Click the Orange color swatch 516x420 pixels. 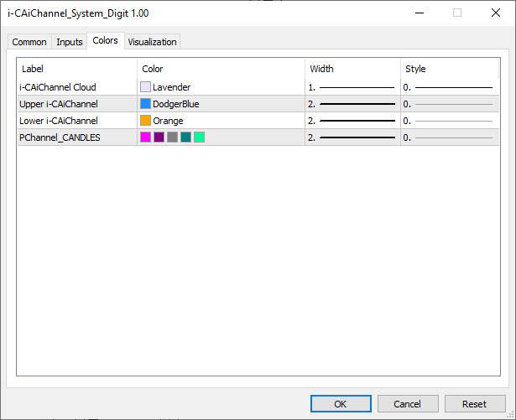pos(145,121)
